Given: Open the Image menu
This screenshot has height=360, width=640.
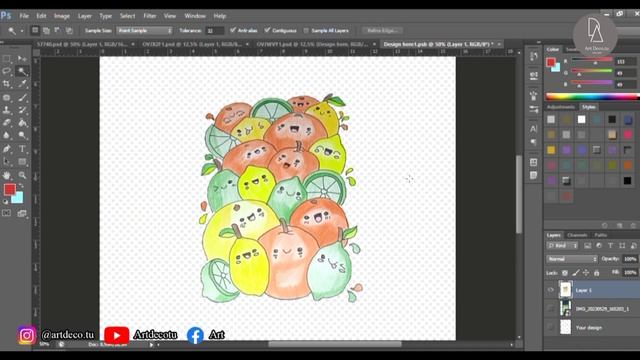Looking at the screenshot, I should 62,16.
